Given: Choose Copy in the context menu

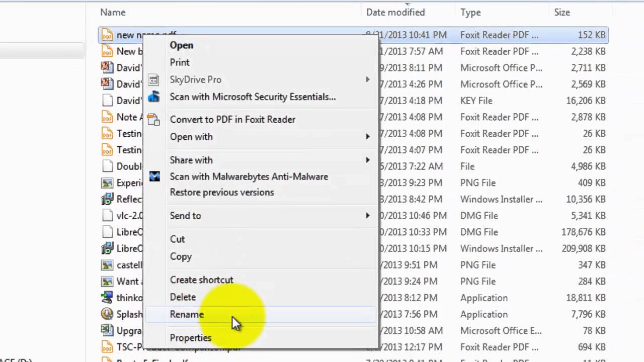Looking at the screenshot, I should (181, 256).
